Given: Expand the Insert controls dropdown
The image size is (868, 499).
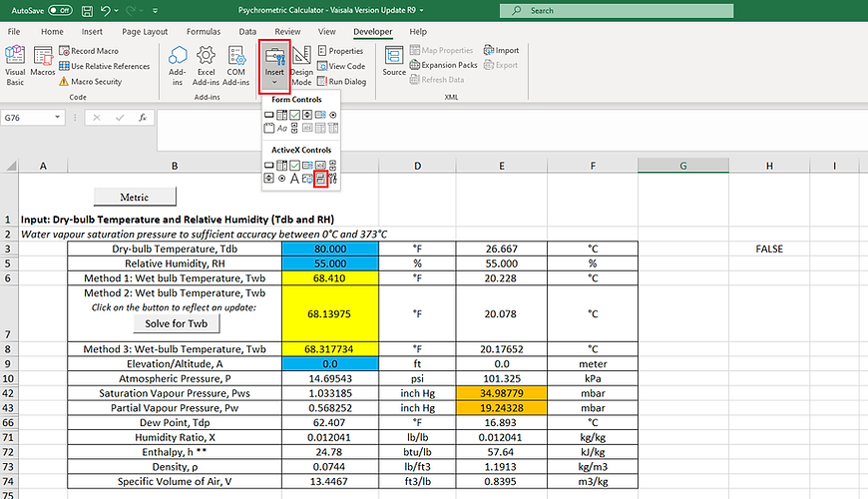Looking at the screenshot, I should pyautogui.click(x=274, y=82).
